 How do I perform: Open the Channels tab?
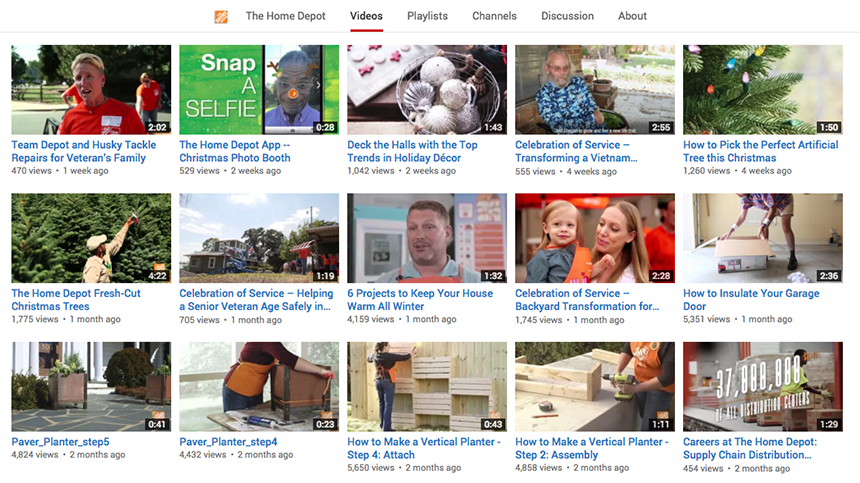(494, 16)
